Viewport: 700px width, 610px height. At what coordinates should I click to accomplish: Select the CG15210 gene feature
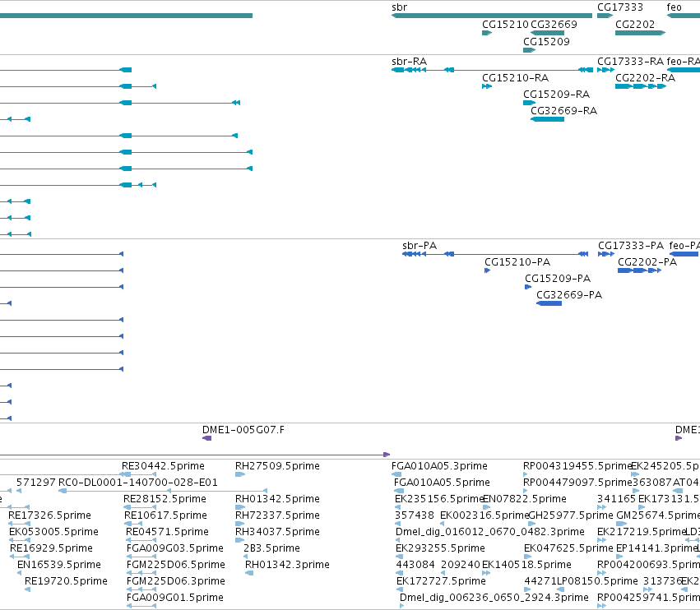click(x=487, y=33)
